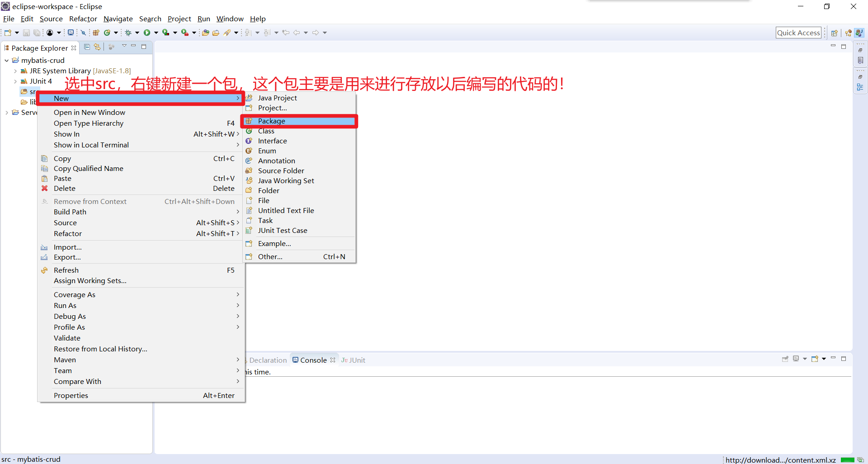Close the Package Explorer tab
The height and width of the screenshot is (464, 868).
(74, 48)
